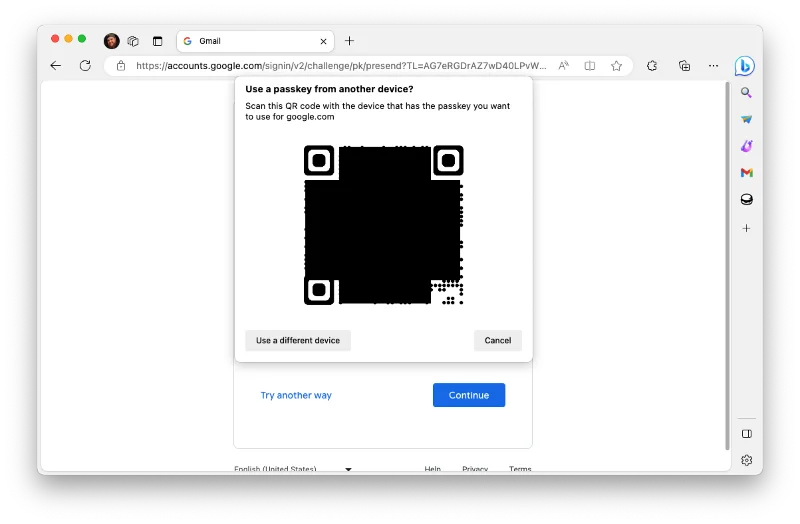Toggle the sidebar visibility icon
Image resolution: width=800 pixels, height=524 pixels.
[746, 434]
